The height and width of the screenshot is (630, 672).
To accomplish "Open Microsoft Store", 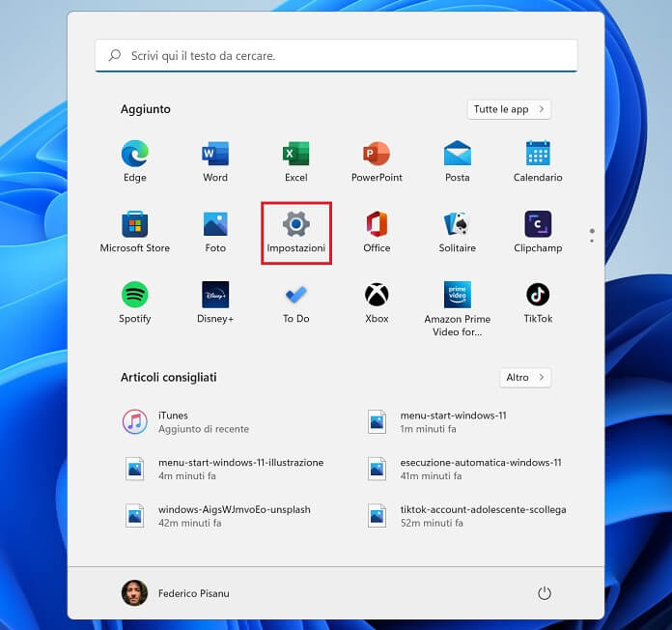I will click(134, 233).
